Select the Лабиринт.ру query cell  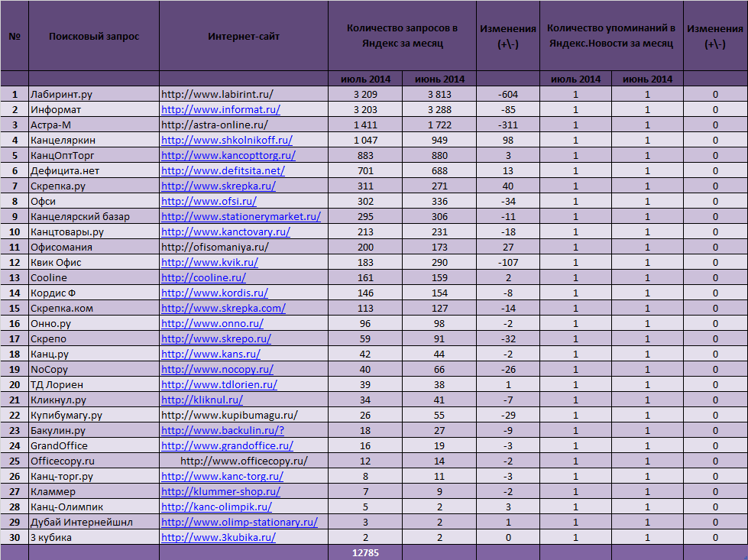point(94,95)
